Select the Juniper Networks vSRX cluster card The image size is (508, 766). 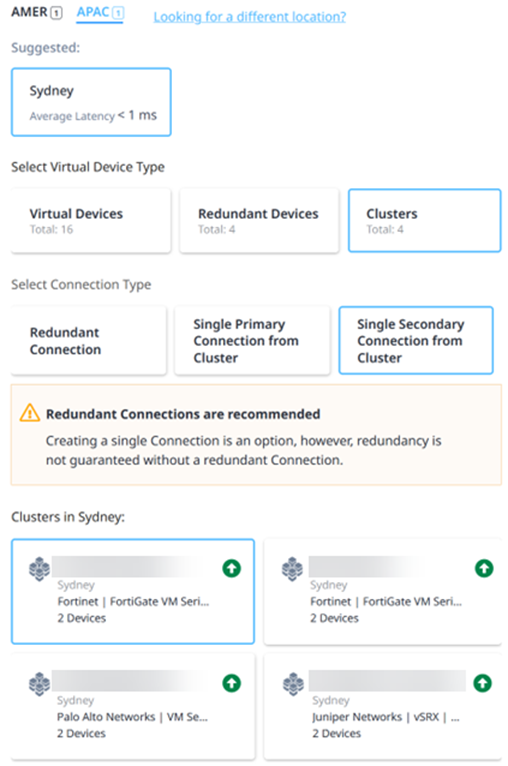coord(382,706)
